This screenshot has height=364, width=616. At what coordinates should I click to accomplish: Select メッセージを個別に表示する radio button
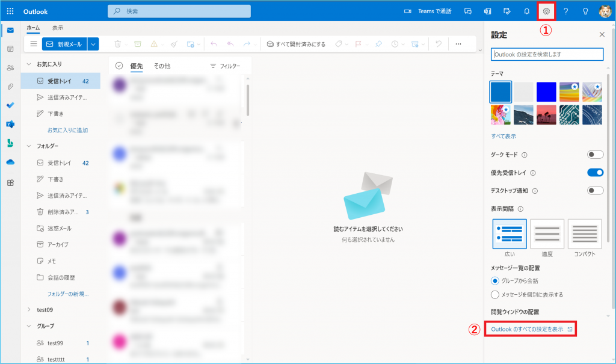point(495,295)
